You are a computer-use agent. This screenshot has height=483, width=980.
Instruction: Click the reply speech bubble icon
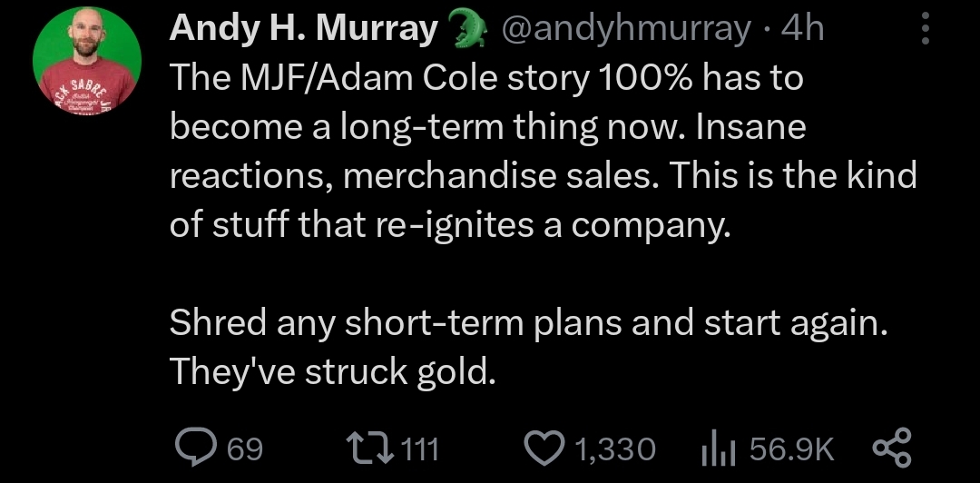click(x=192, y=448)
